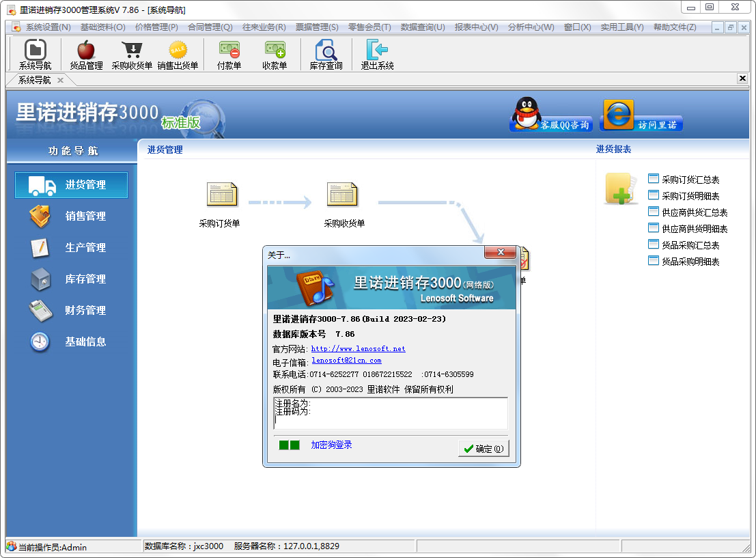Click the 进货管理 heading above the flow diagram

(165, 150)
